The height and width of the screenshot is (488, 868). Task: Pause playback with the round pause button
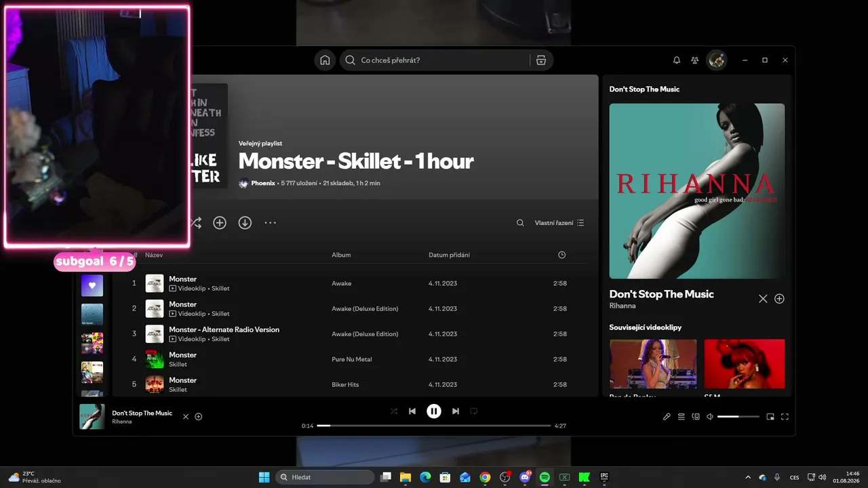(434, 411)
